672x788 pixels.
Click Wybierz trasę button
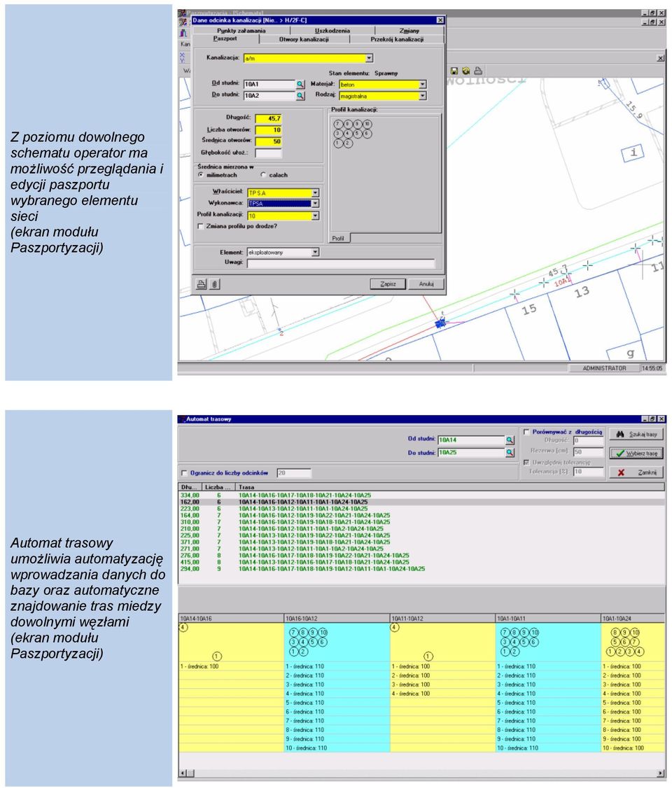pyautogui.click(x=637, y=453)
